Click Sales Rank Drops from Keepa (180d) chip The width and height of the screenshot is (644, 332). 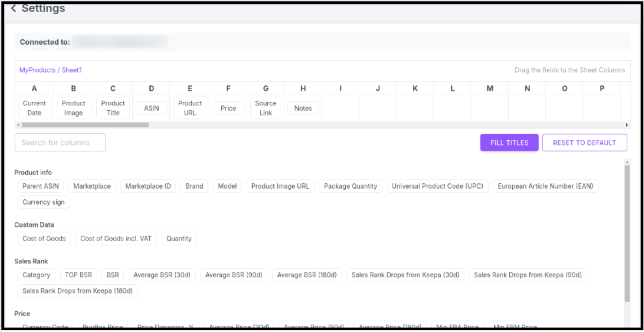tap(77, 291)
